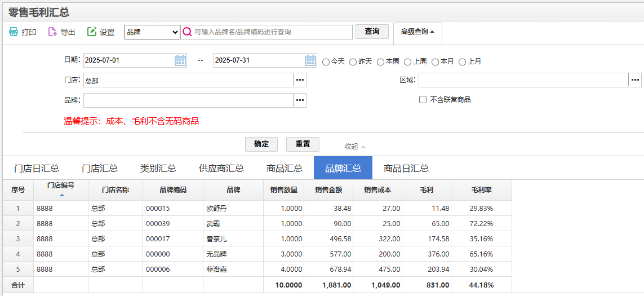Tick the 不含联营商品 checkbox

click(423, 99)
